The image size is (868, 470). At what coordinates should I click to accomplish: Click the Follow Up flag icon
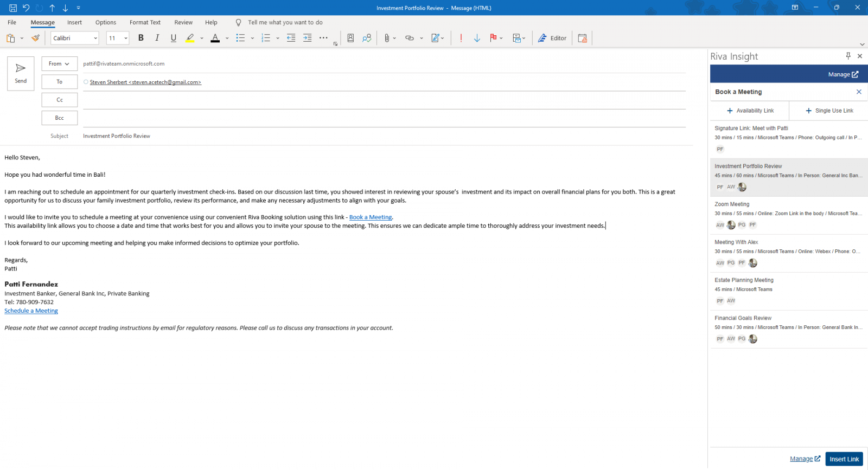tap(493, 38)
